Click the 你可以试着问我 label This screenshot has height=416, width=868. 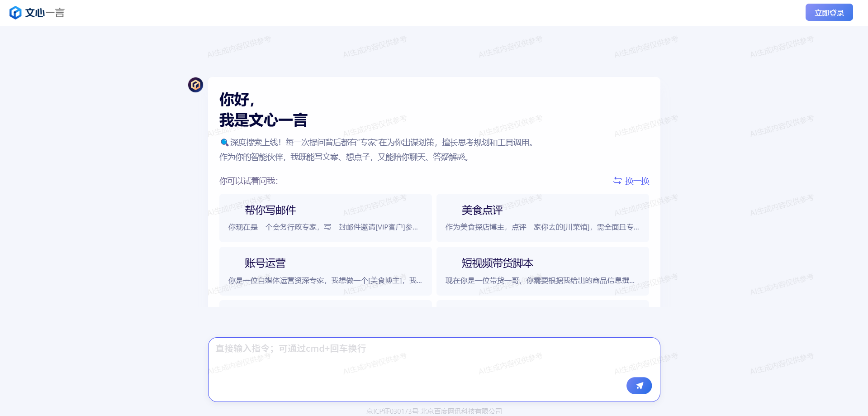248,181
